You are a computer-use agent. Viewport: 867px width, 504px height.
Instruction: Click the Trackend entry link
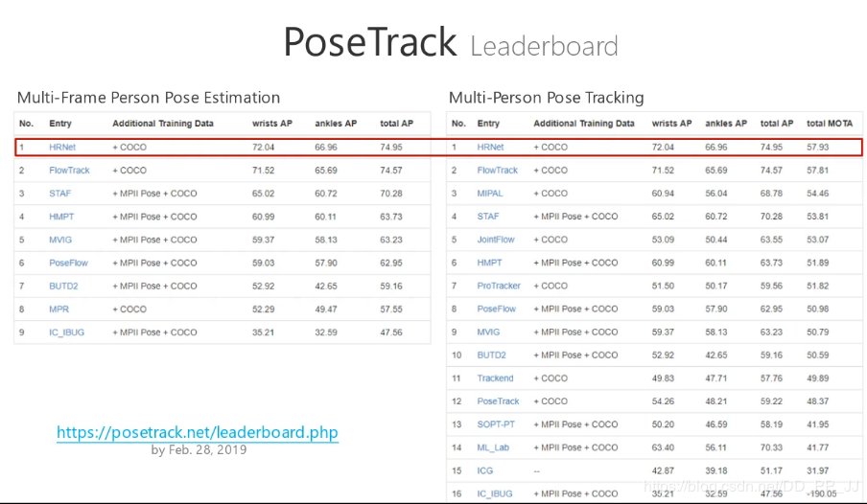pyautogui.click(x=495, y=378)
